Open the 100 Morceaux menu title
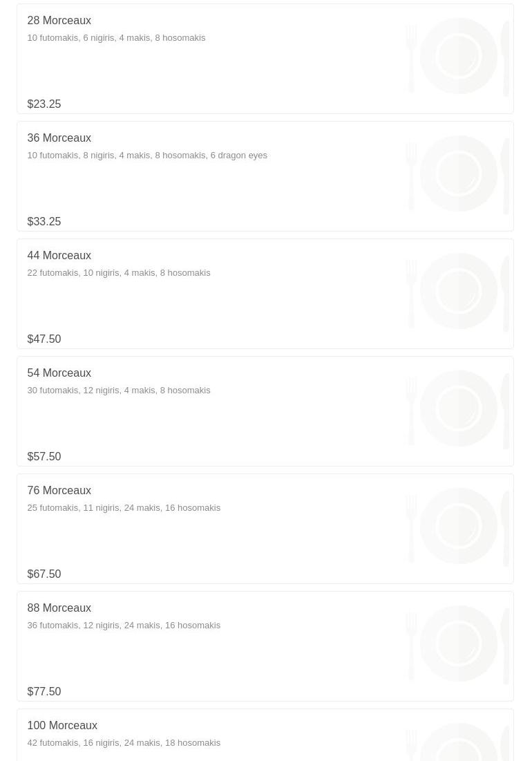 [x=62, y=726]
